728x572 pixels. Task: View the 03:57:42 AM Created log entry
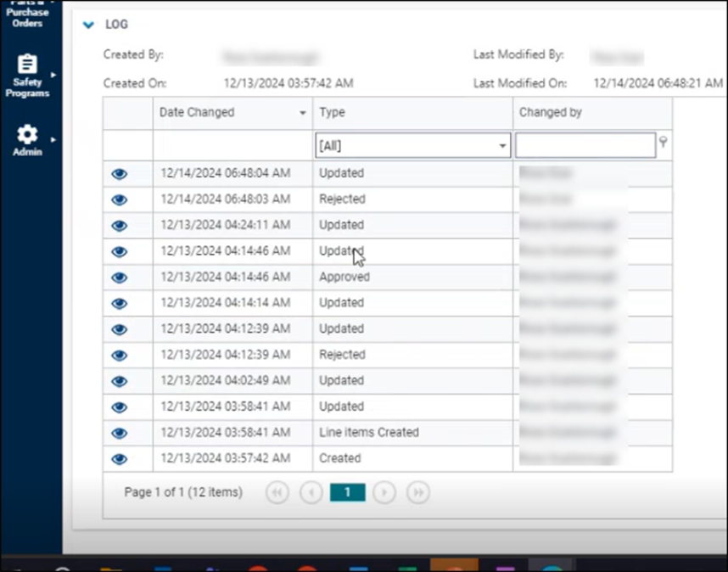(x=120, y=459)
